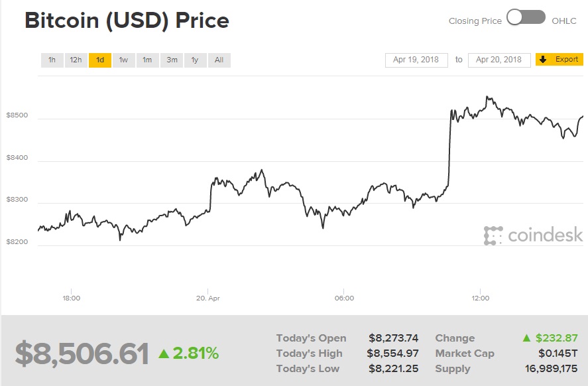The width and height of the screenshot is (588, 386).
Task: Click the highlighted 1d time range button
Action: 100,60
